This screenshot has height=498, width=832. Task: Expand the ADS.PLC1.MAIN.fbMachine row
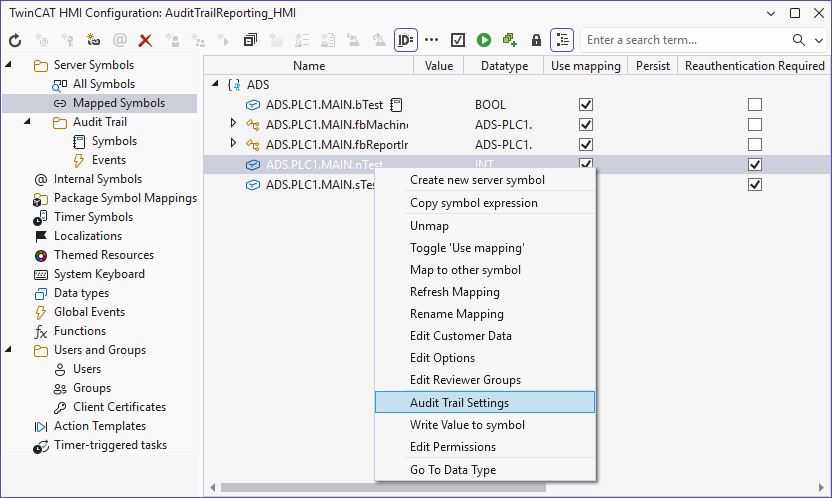233,124
